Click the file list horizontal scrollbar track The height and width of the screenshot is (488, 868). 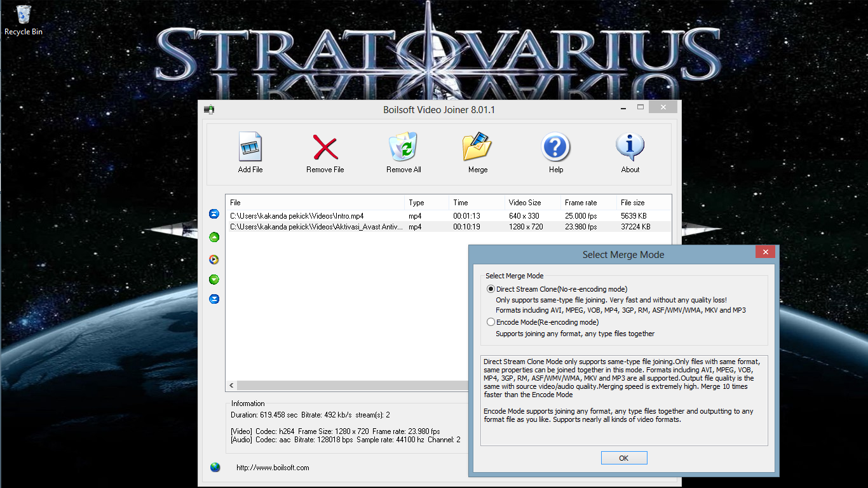coord(353,386)
